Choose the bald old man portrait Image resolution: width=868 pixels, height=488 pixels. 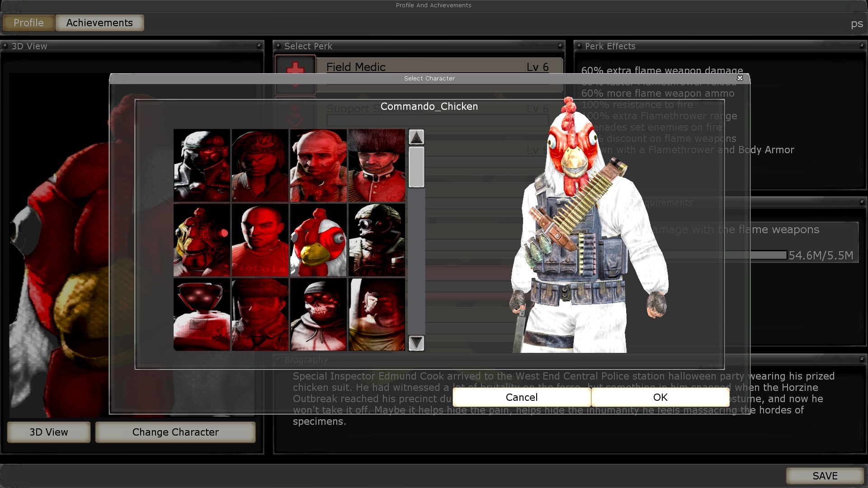point(318,165)
